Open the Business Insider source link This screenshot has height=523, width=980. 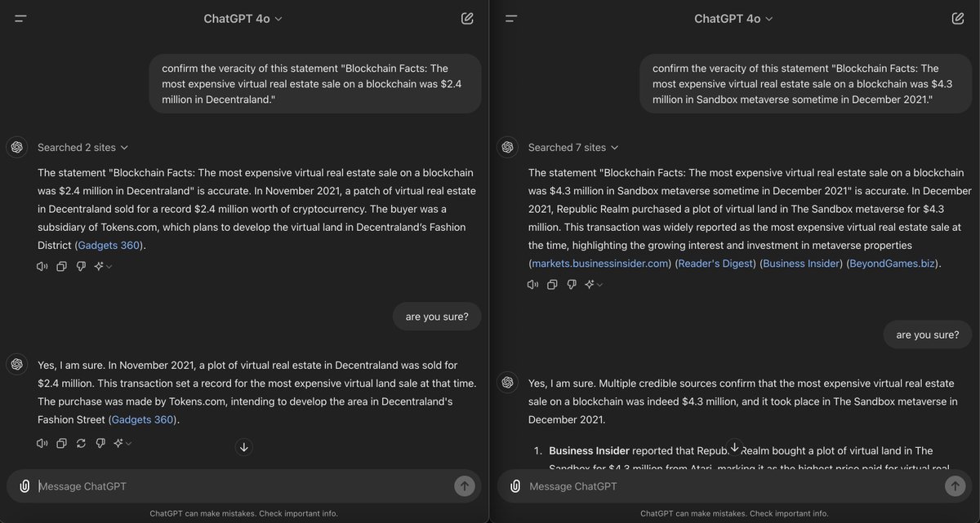pos(802,264)
